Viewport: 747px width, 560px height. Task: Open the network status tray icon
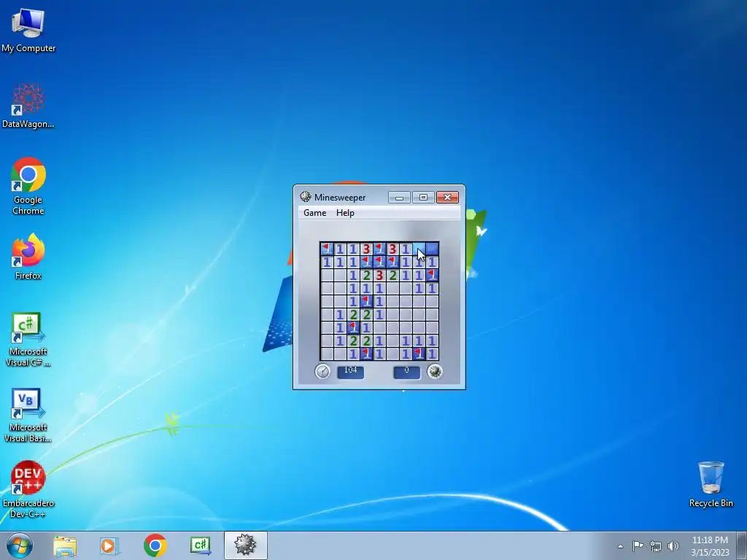tap(656, 546)
